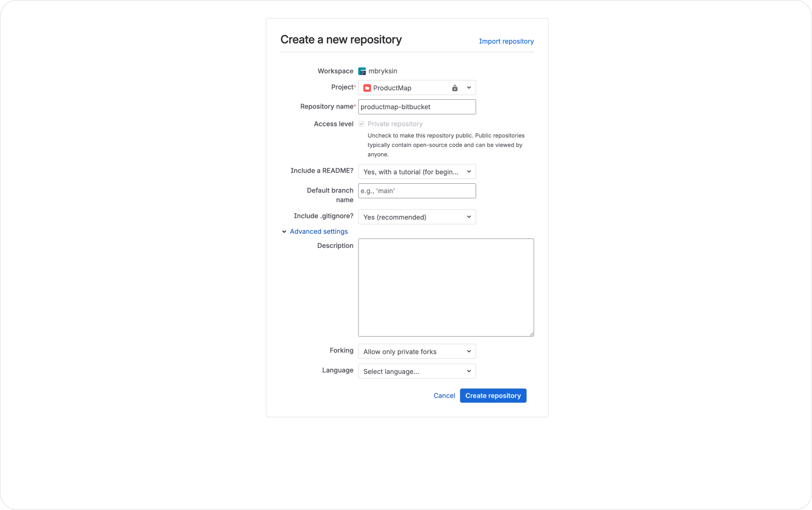Click the Private repository label text

pyautogui.click(x=395, y=124)
